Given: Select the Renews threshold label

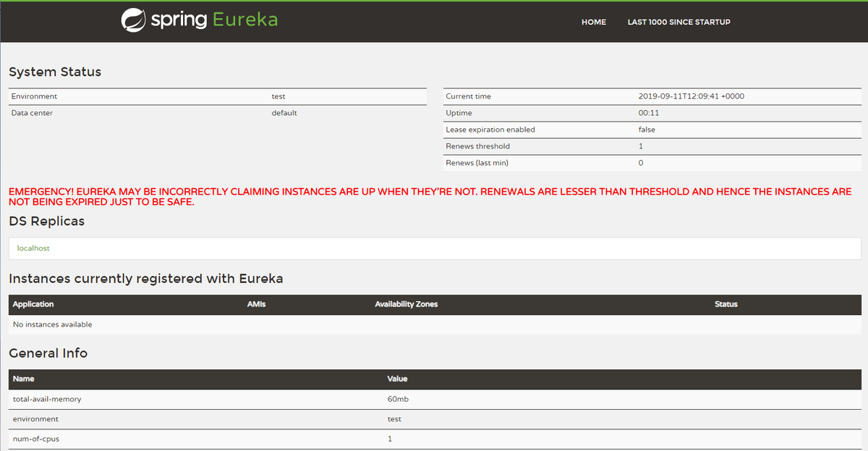Looking at the screenshot, I should click(477, 146).
